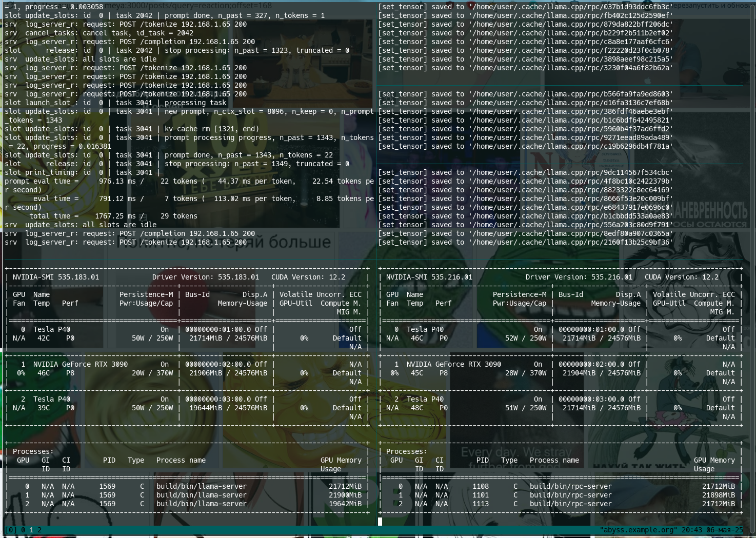This screenshot has width=756, height=538.
Task: Click "44.37 ms per token" text
Action: coord(257,181)
